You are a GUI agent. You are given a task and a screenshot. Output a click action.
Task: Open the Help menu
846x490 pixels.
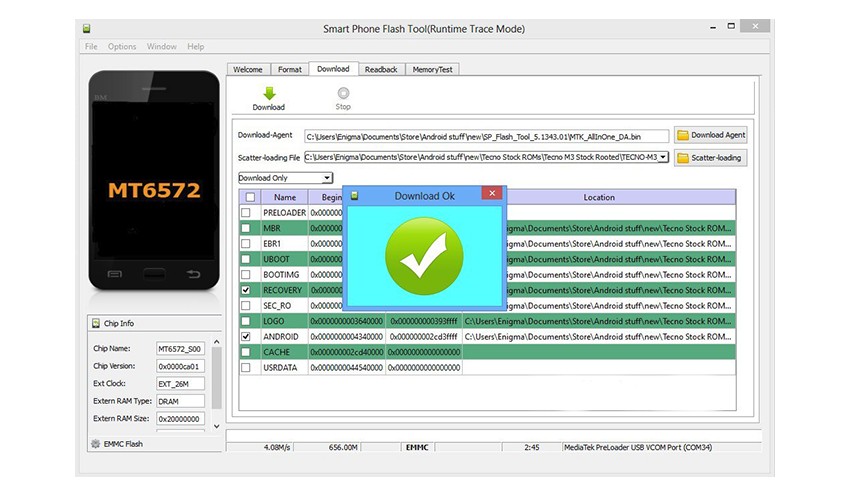pos(195,46)
